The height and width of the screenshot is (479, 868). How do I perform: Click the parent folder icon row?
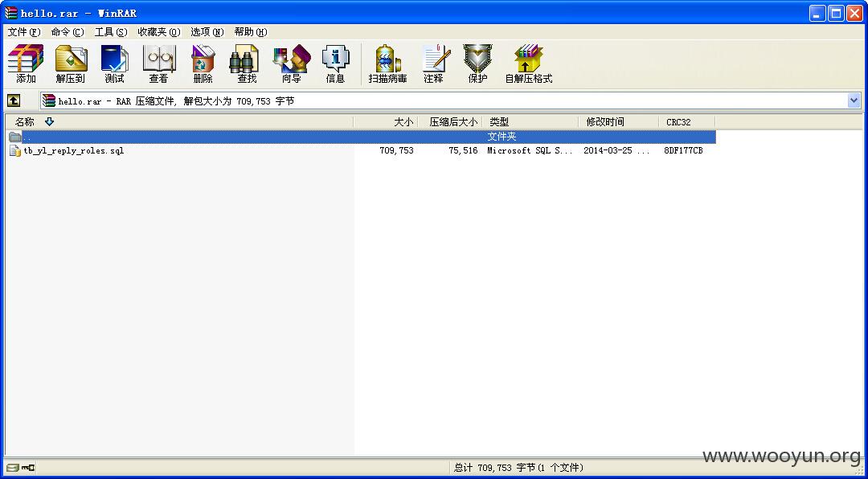click(15, 137)
